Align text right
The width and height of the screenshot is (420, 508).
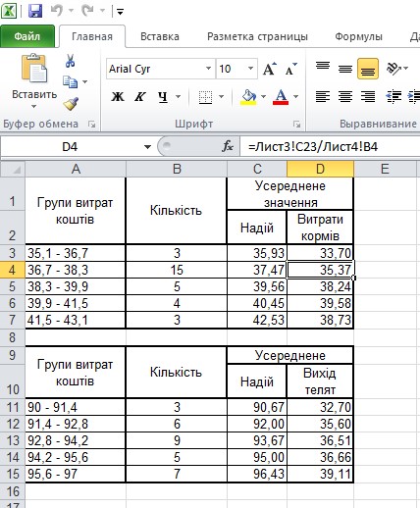coord(368,96)
